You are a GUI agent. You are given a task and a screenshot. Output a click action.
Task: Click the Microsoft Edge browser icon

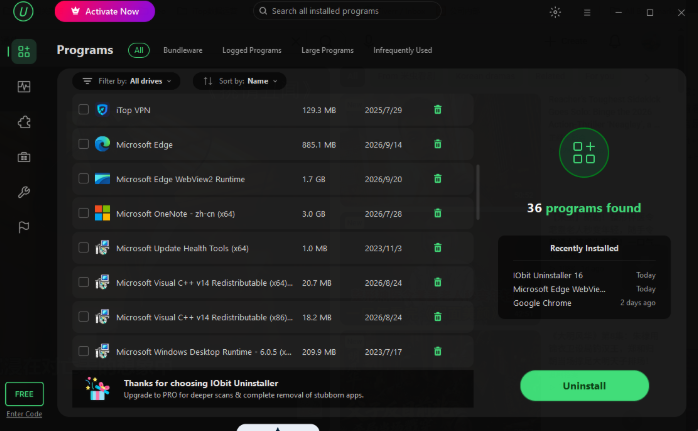(102, 144)
